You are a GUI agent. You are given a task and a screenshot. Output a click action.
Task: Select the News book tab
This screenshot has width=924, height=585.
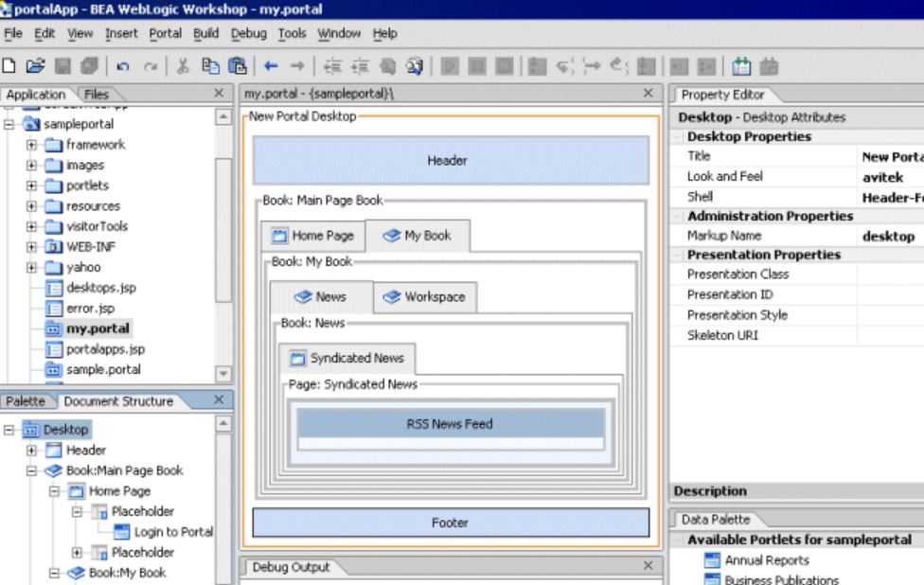(x=321, y=296)
